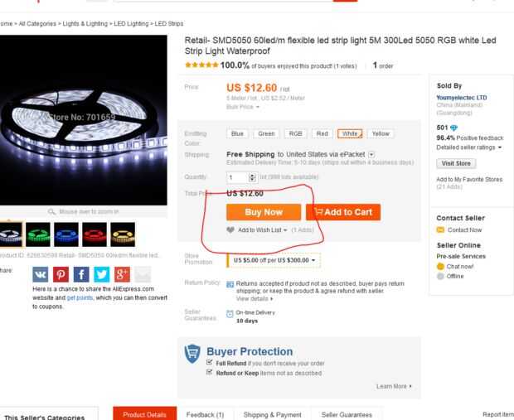514x420 pixels.
Task: Click the Contact Now envelope icon
Action: tap(441, 229)
